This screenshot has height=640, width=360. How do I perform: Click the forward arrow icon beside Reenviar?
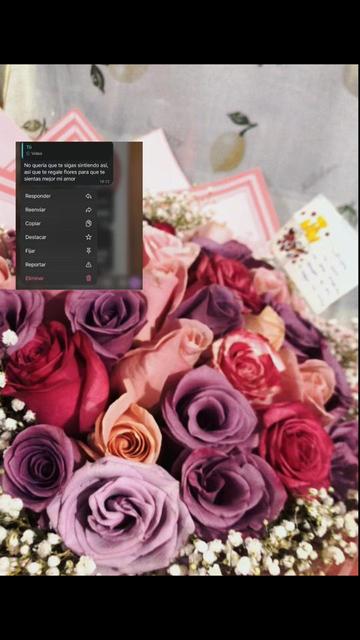click(89, 210)
